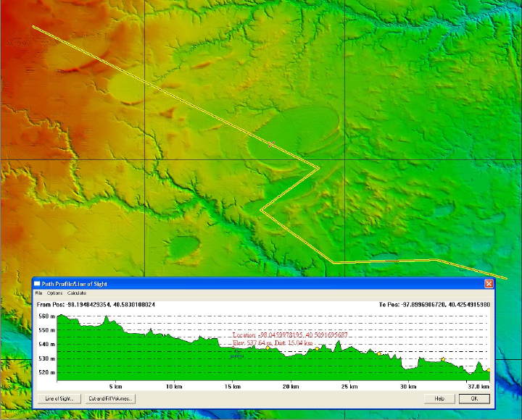Image resolution: width=522 pixels, height=420 pixels.
Task: Click the path's sharp bend beside the large oval
Action: 319,169
